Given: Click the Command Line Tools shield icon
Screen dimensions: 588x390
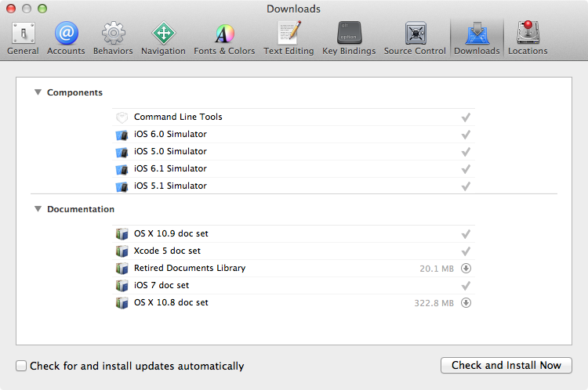Looking at the screenshot, I should tap(122, 117).
